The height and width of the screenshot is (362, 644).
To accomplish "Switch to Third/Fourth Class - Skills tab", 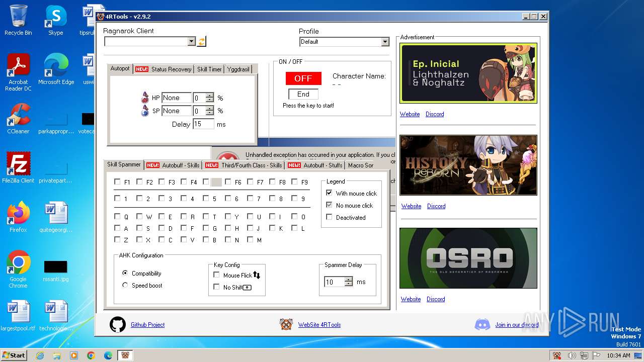I will pos(244,165).
